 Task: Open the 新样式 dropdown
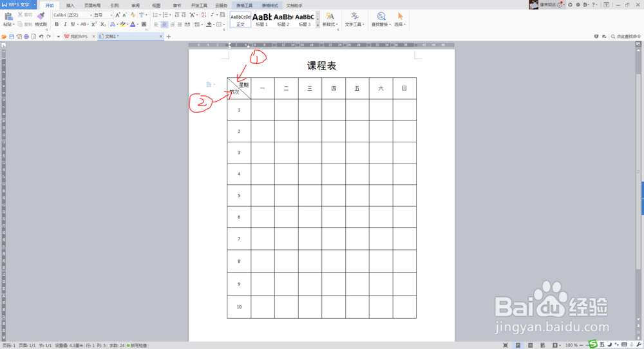tap(330, 24)
